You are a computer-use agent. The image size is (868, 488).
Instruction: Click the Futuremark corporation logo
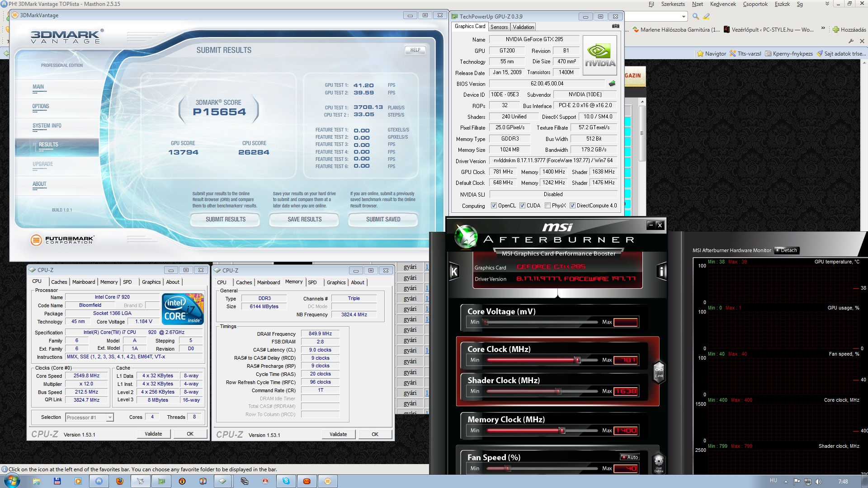click(62, 240)
